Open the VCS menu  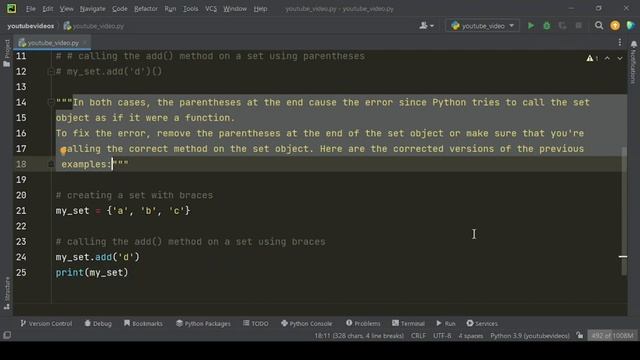click(x=211, y=9)
